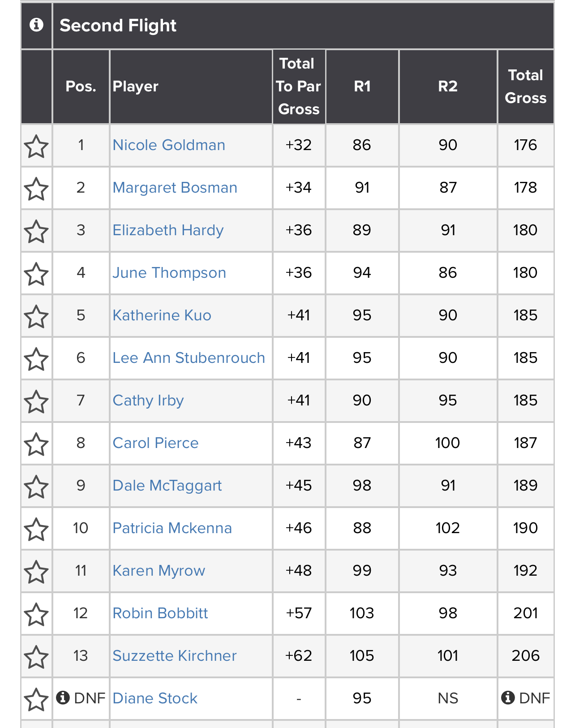
Task: Click the info icon in Diane Stock's Total Gross
Action: tap(507, 698)
